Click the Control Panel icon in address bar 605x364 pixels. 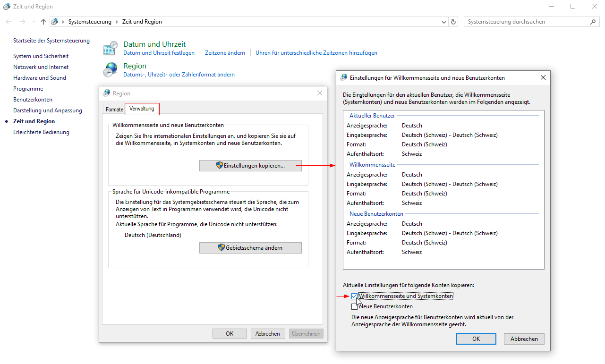point(55,22)
